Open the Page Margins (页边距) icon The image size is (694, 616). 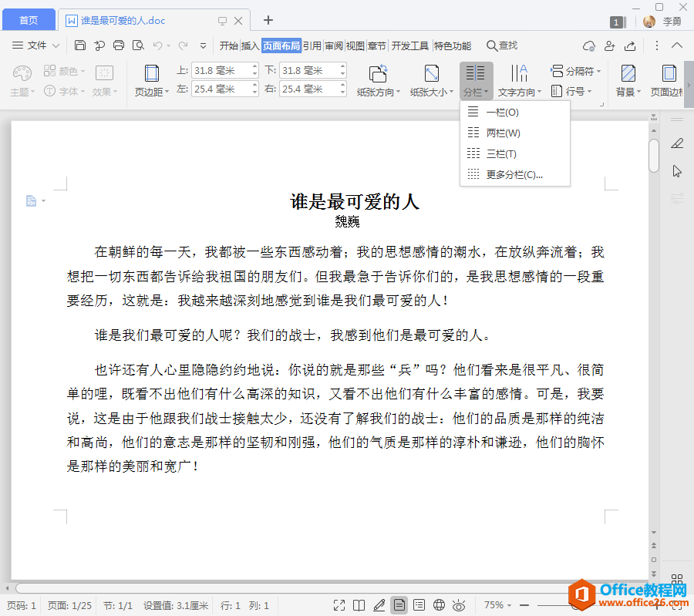(x=152, y=73)
